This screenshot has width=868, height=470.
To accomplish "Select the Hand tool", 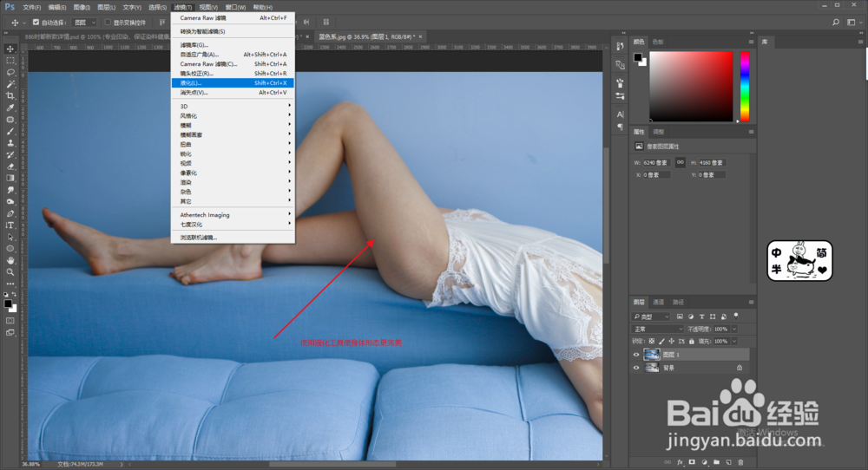I will tap(10, 260).
